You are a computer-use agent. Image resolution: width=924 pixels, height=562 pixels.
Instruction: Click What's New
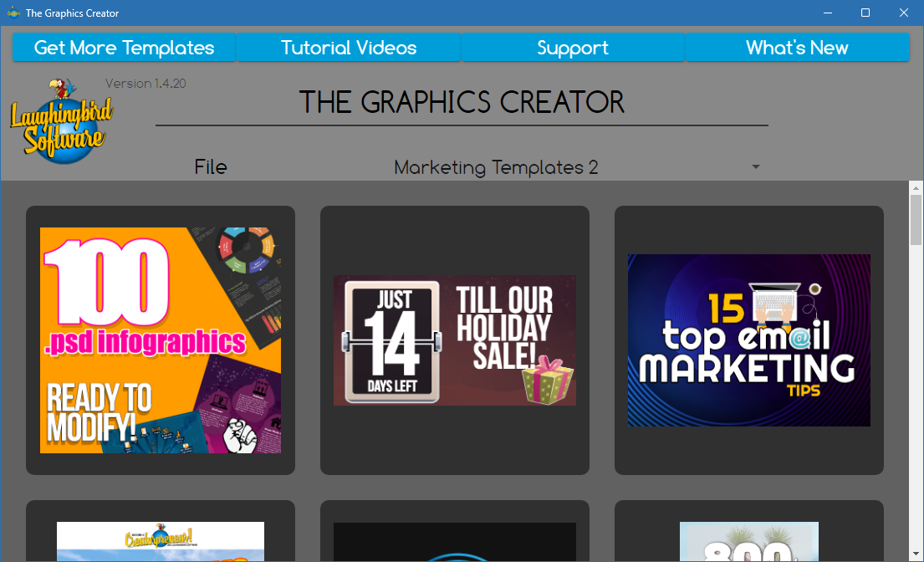pyautogui.click(x=796, y=48)
